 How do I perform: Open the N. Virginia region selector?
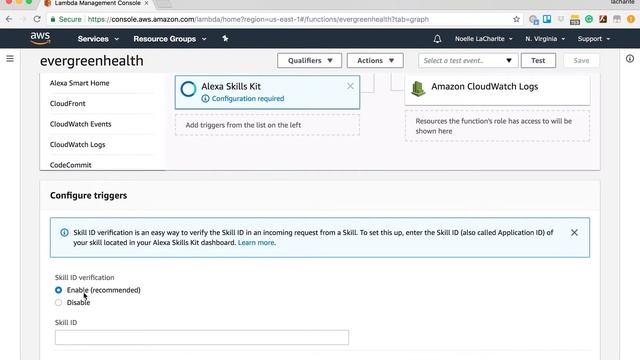click(x=545, y=39)
